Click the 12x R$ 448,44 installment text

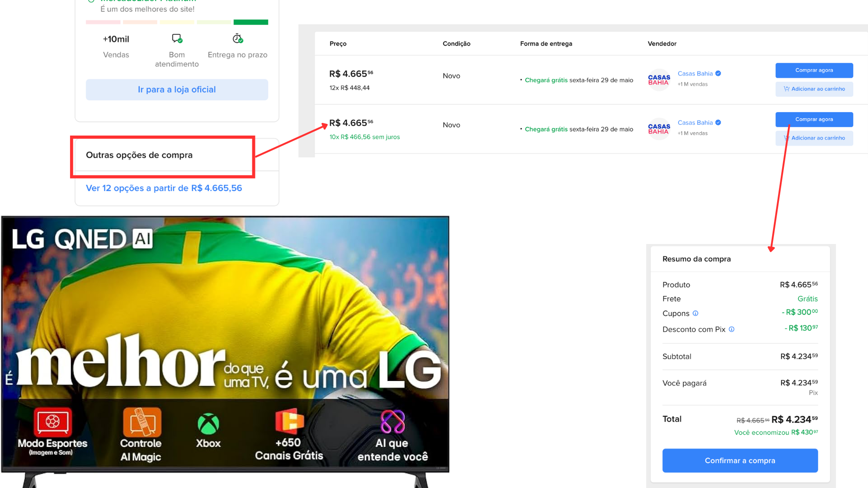(349, 88)
